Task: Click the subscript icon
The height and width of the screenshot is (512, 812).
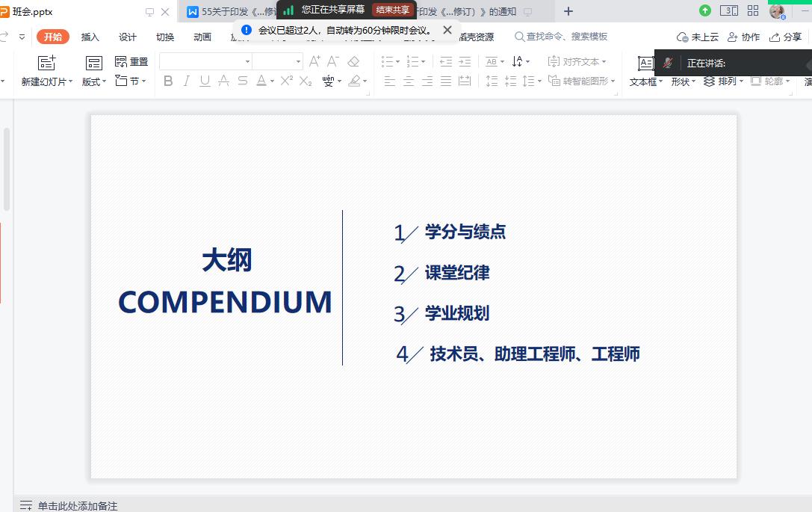Action: (x=306, y=82)
